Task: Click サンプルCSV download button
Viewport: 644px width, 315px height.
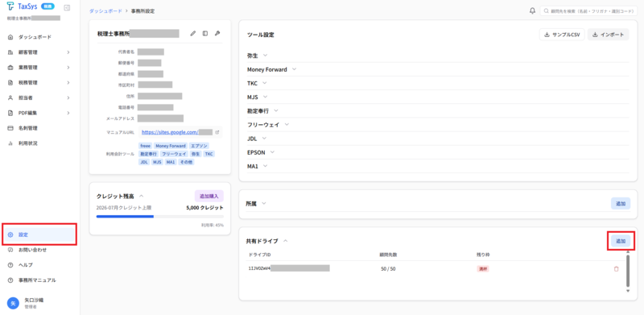Action: (561, 35)
